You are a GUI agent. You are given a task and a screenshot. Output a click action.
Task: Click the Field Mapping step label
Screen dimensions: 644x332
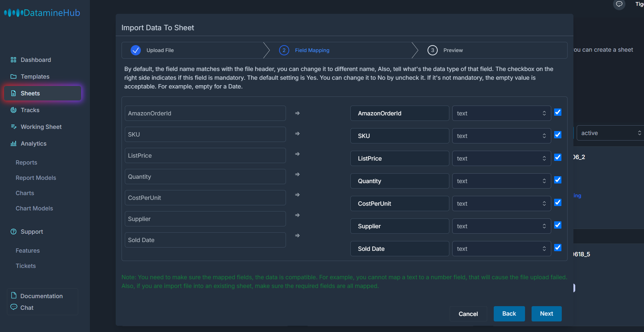(312, 50)
